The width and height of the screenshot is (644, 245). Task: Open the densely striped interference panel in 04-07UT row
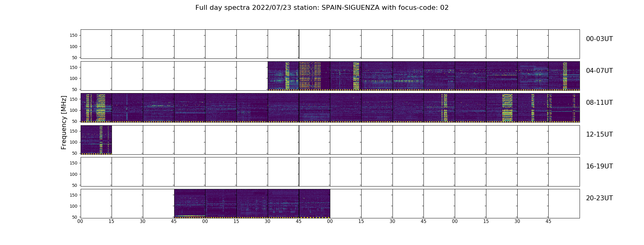point(314,76)
